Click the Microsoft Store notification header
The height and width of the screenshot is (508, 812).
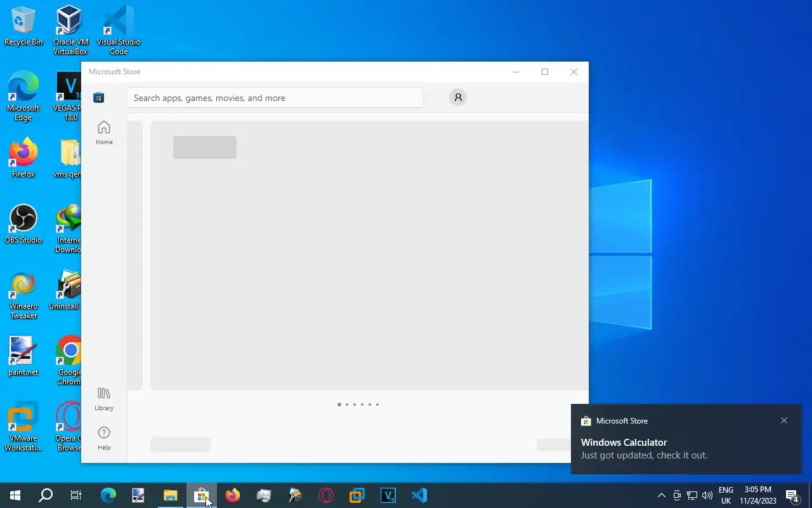point(615,421)
